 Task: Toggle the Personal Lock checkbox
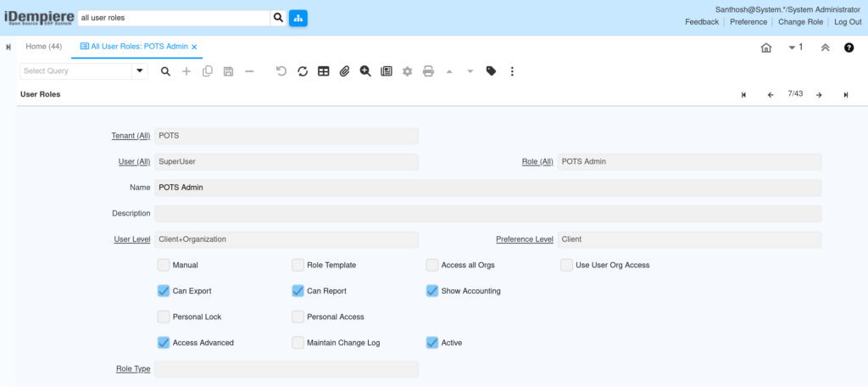click(164, 317)
